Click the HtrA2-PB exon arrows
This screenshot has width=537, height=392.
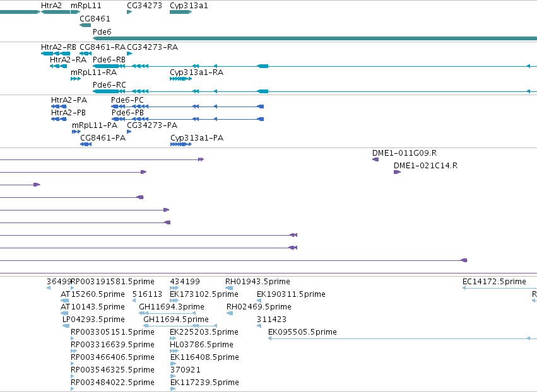click(x=59, y=119)
